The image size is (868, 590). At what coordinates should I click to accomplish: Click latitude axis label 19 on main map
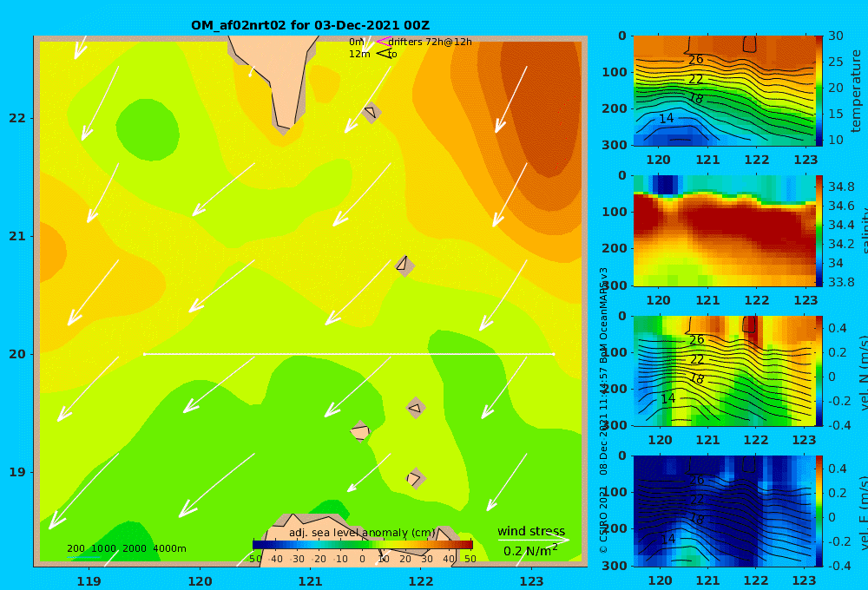[17, 472]
